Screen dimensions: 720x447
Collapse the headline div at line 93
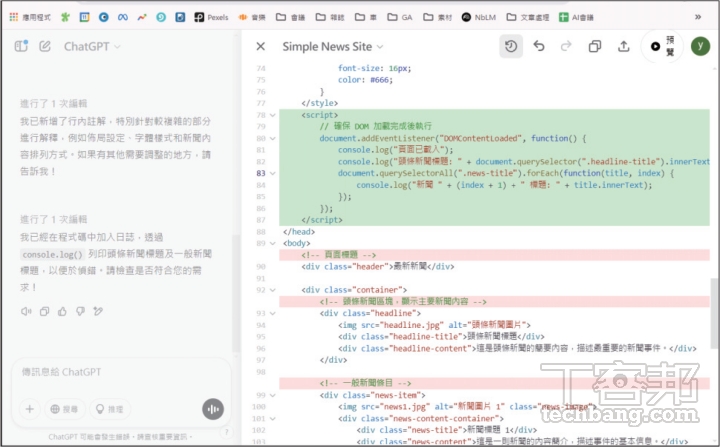[x=273, y=314]
